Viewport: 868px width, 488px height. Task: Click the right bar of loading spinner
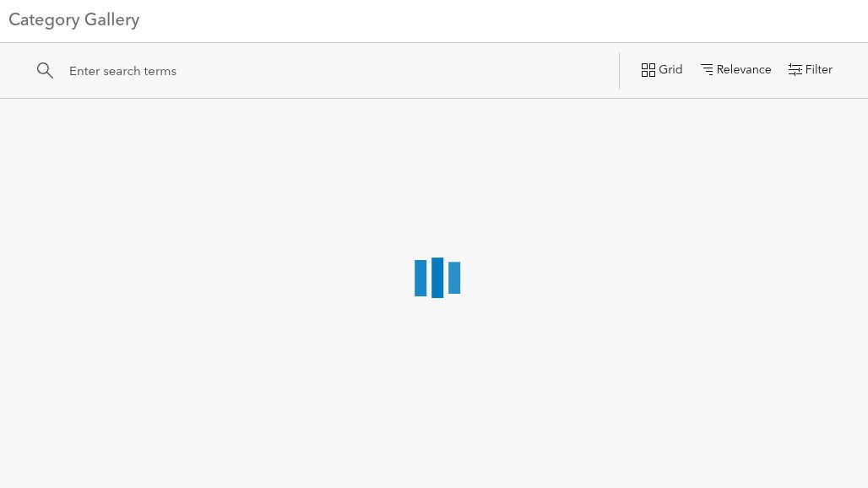(454, 278)
